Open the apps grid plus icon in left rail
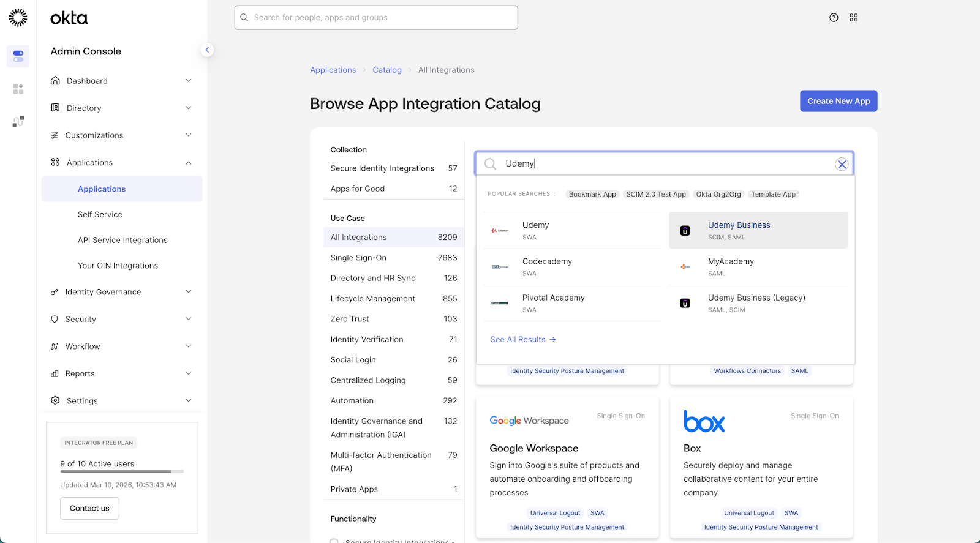 (x=18, y=89)
